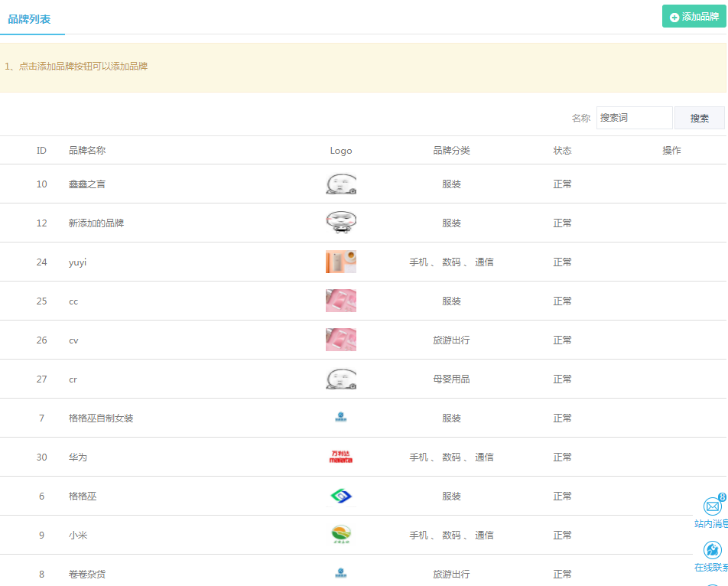
Task: Click the 品牌名称 column header
Action: pos(87,151)
